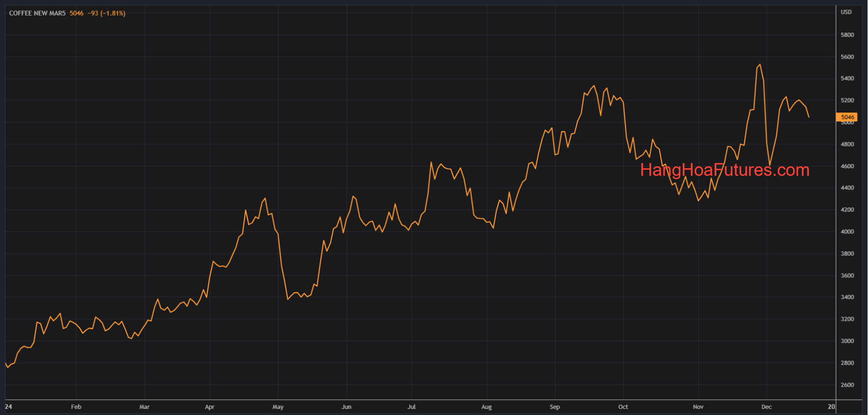Select the Feb label on time axis
The height and width of the screenshot is (415, 868).
coord(76,407)
